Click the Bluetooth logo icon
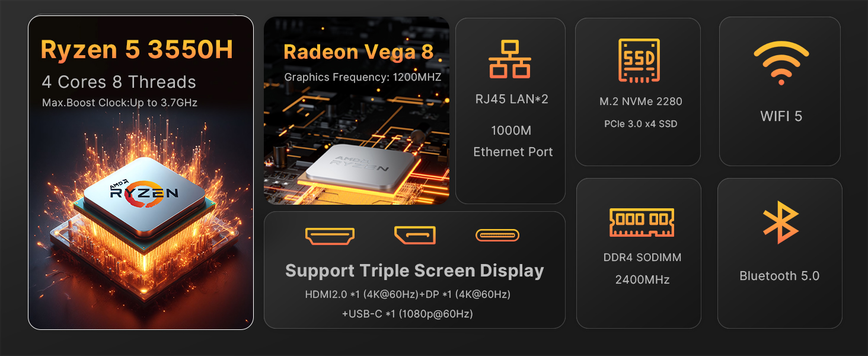 coord(780,223)
